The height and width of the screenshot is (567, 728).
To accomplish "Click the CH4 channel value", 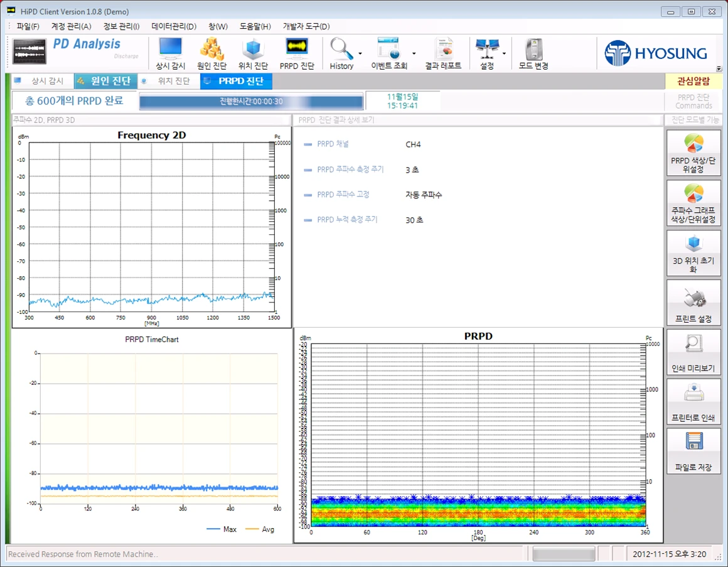I will tap(413, 144).
